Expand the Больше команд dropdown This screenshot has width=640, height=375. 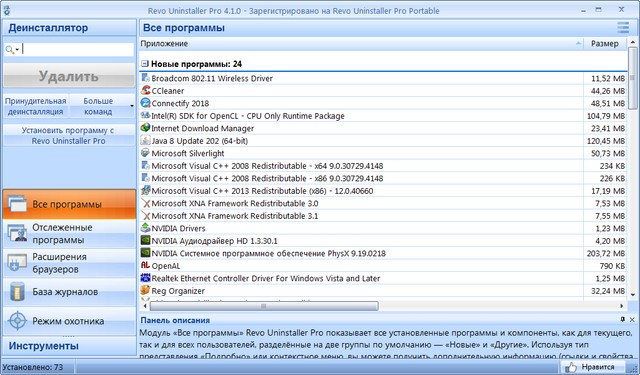click(x=132, y=106)
